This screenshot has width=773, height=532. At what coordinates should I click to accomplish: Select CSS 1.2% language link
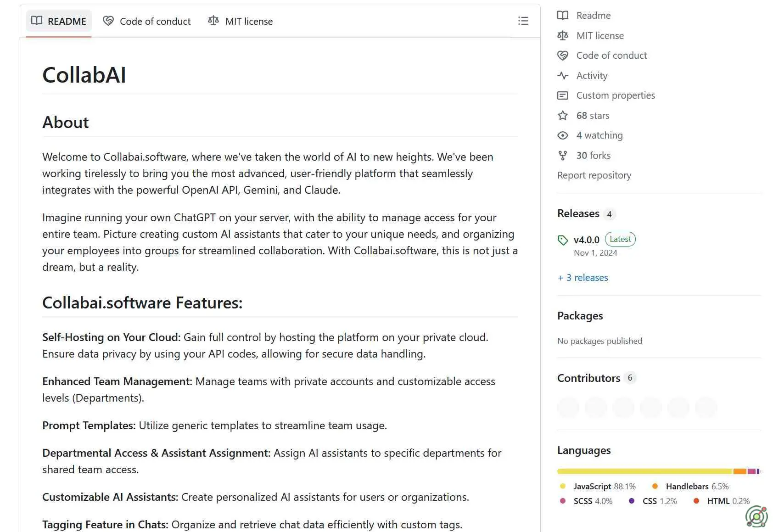click(652, 501)
